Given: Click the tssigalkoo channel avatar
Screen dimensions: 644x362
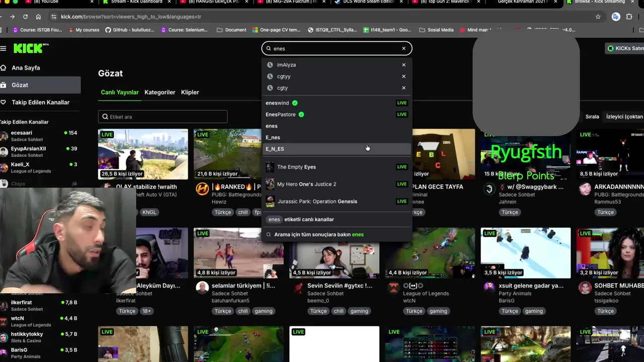Looking at the screenshot, I should 585,288.
